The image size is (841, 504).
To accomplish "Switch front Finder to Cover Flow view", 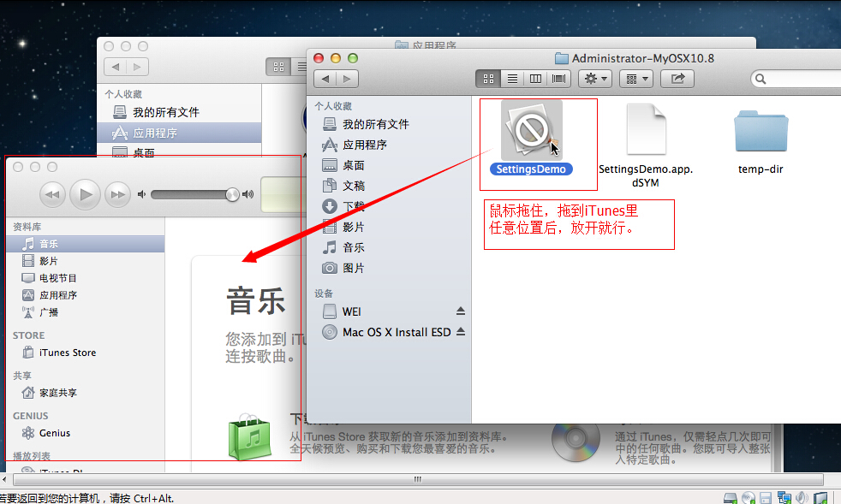I will (558, 79).
